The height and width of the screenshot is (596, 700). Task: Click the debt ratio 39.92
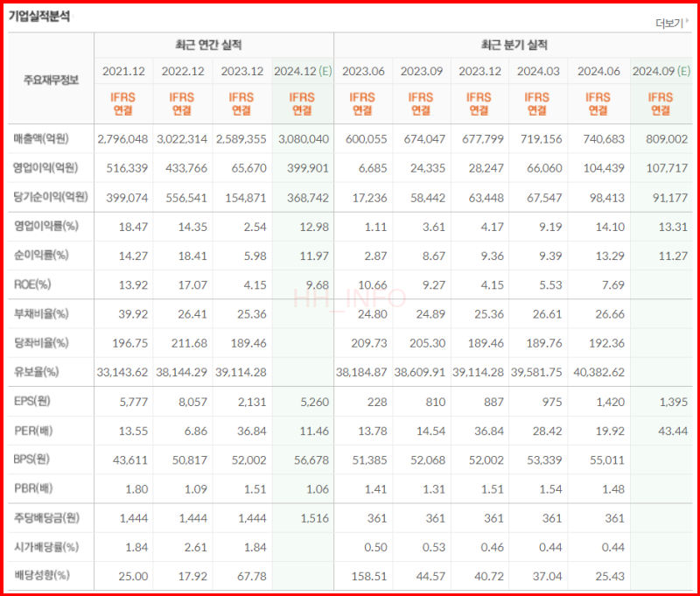point(133,314)
